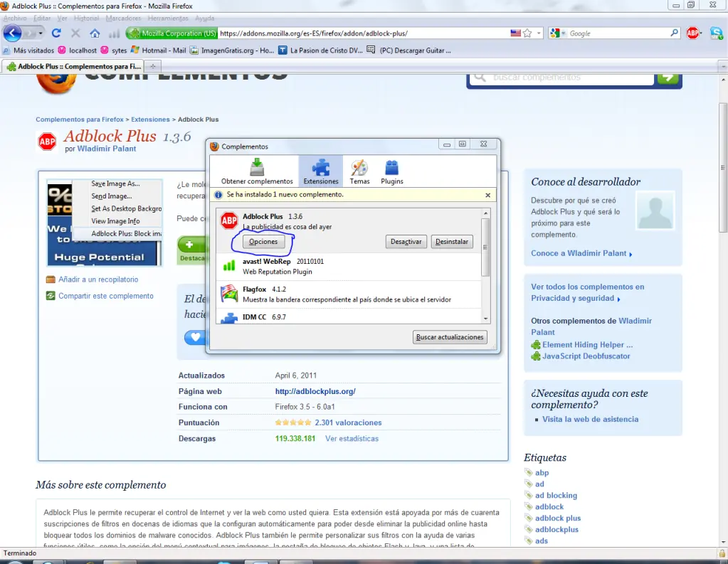Click the Stop loading X icon
728x564 pixels.
coord(75,33)
